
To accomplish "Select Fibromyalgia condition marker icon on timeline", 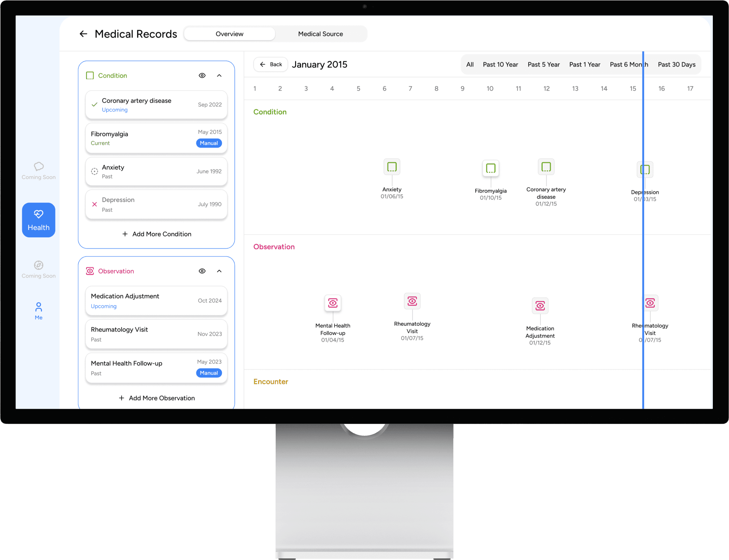I will (491, 168).
